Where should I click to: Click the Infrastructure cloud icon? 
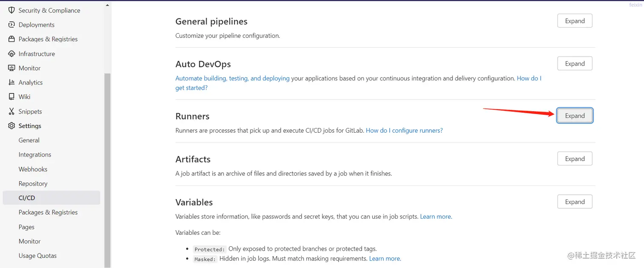tap(11, 54)
